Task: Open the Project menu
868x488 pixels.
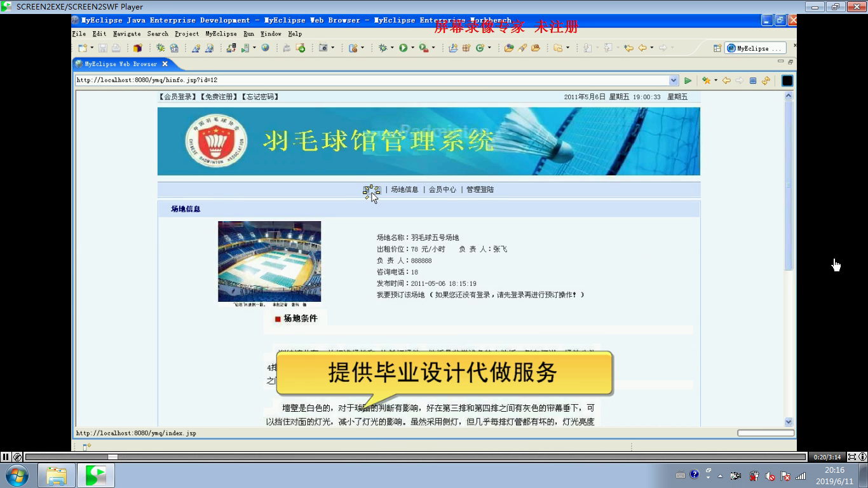Action: coord(187,34)
